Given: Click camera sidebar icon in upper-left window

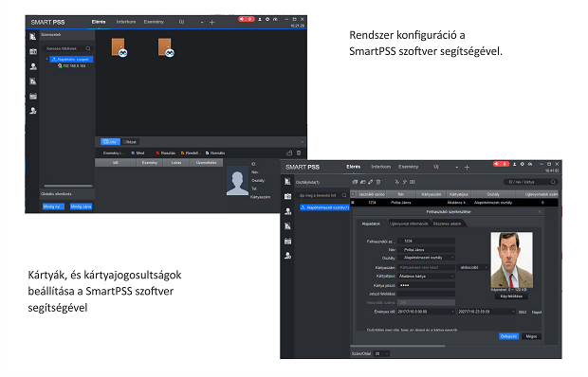Looking at the screenshot, I should (x=33, y=51).
